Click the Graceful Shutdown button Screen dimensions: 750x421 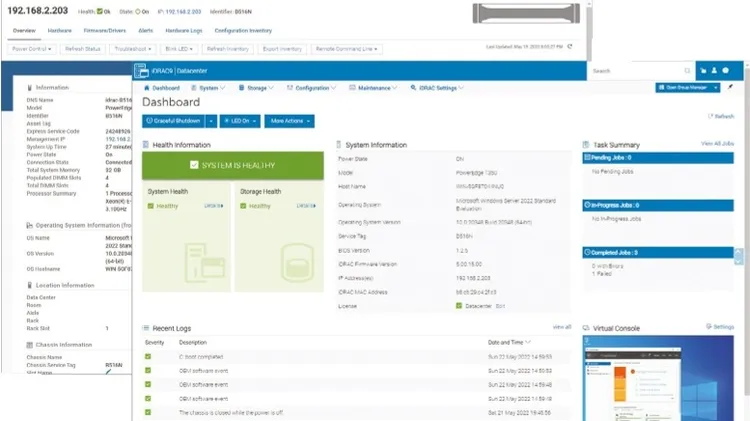[x=173, y=121]
